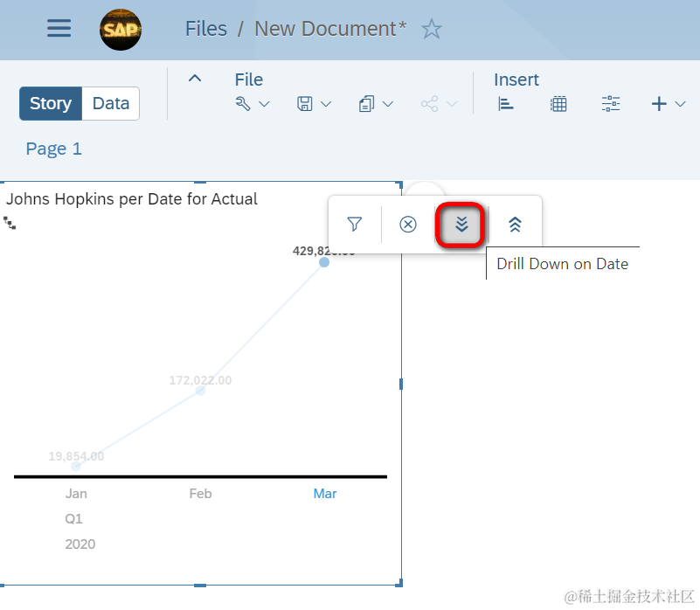This screenshot has width=700, height=610.
Task: Click the SAP logo avatar
Action: pos(121,30)
